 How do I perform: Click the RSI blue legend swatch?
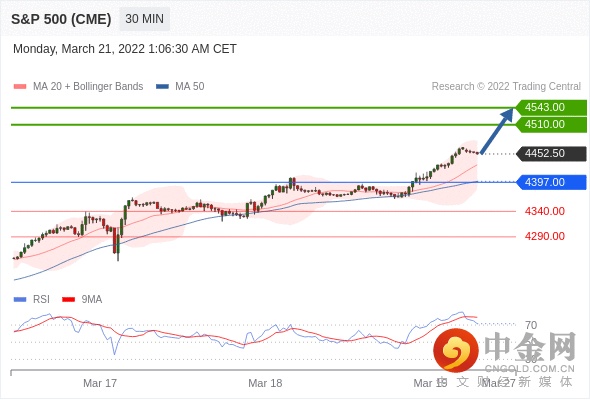[x=20, y=300]
